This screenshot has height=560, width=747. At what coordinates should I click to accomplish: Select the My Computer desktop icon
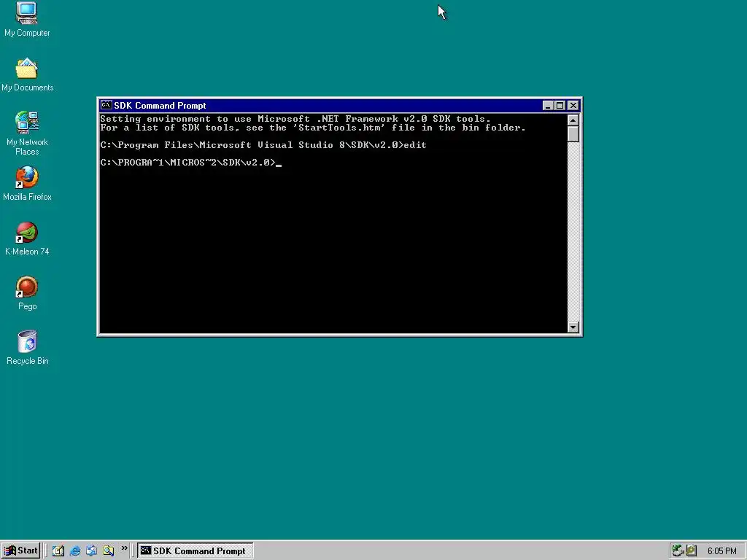tap(27, 20)
